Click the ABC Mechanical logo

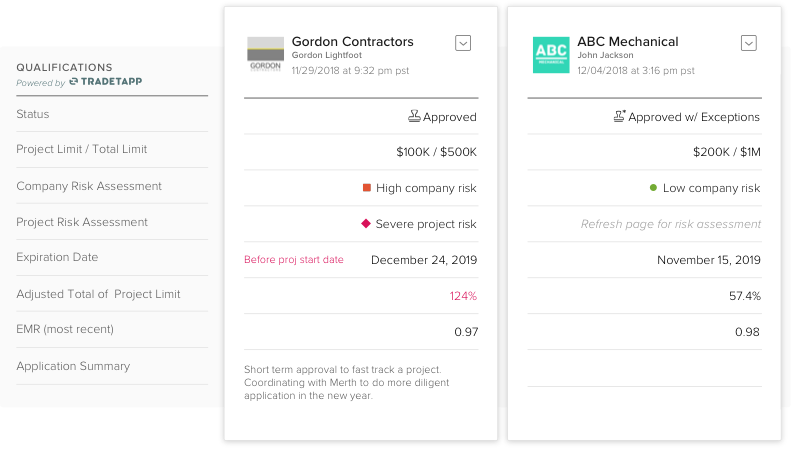551,55
